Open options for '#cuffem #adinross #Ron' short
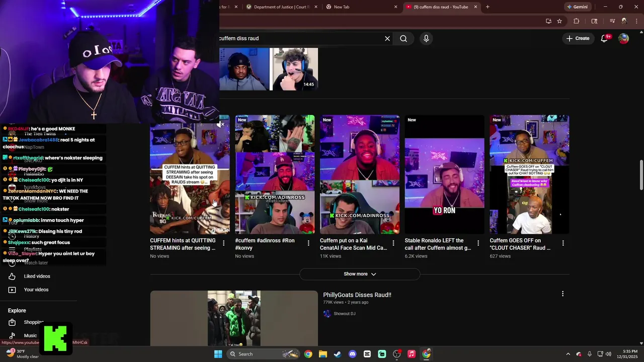644x362 pixels. pos(308,243)
